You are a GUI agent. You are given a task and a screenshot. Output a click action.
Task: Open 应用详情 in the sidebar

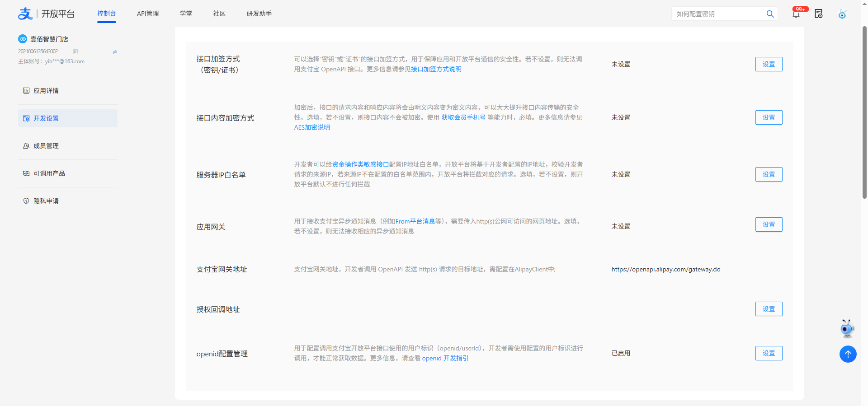click(x=68, y=91)
